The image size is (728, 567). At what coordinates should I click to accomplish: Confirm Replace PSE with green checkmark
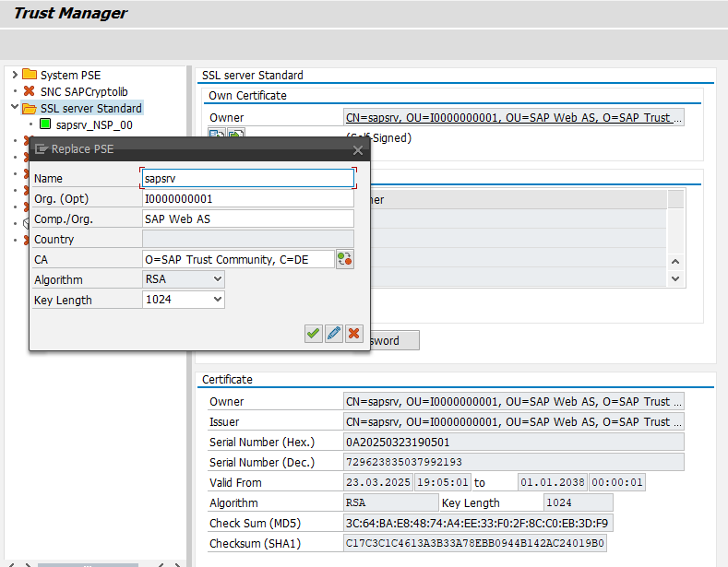(x=314, y=333)
